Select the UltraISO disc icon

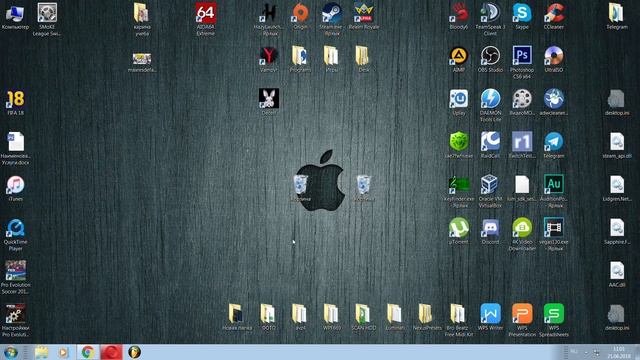[x=553, y=56]
